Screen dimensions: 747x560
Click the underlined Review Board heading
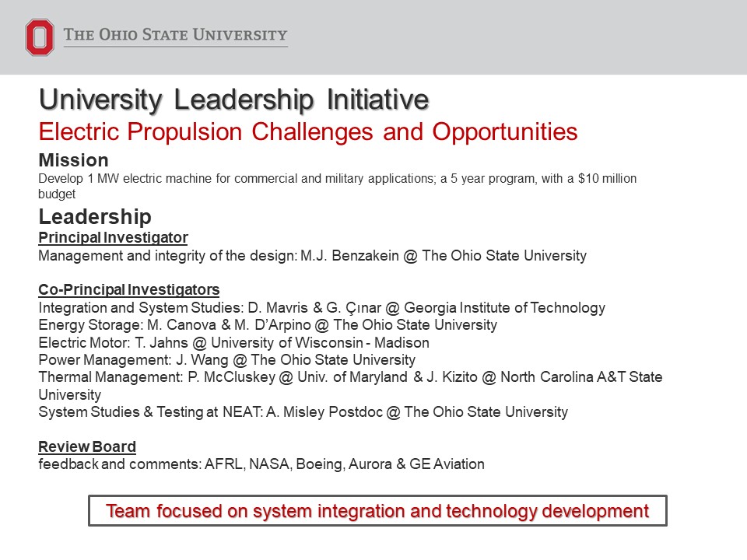[87, 446]
